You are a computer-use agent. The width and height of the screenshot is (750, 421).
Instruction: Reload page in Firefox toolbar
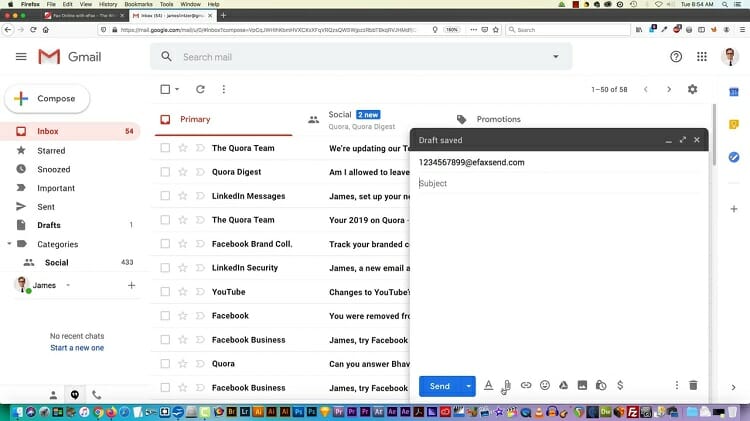[x=33, y=30]
